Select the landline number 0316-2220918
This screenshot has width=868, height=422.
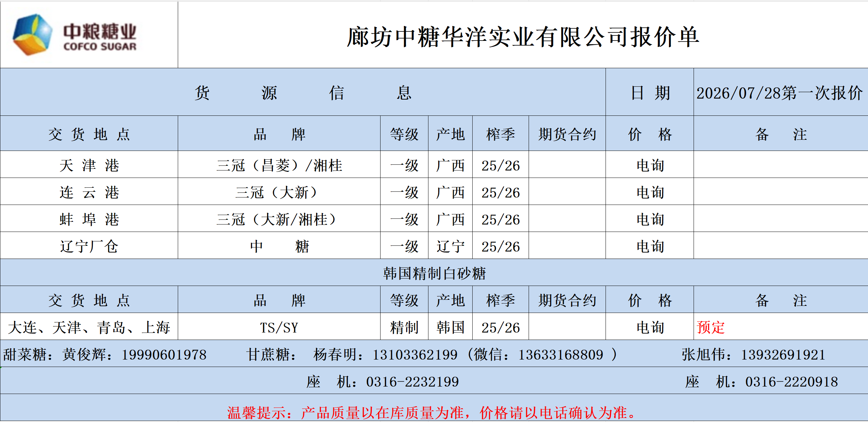792,382
